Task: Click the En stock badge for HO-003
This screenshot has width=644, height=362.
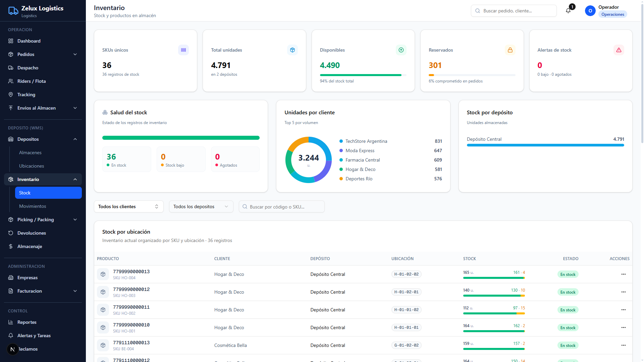Action: tap(568, 292)
